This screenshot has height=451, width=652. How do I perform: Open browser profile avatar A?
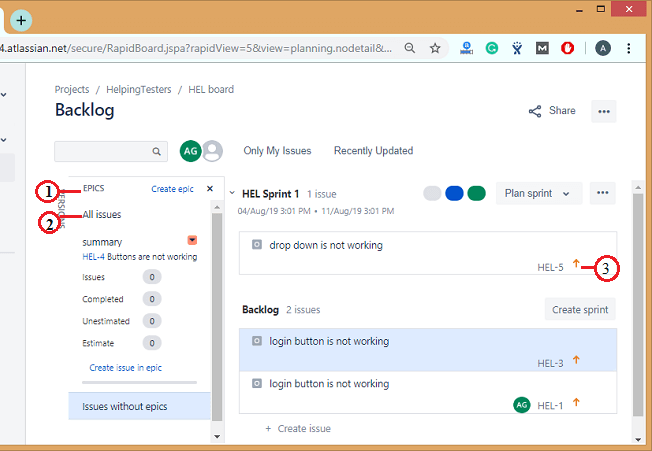(x=603, y=49)
